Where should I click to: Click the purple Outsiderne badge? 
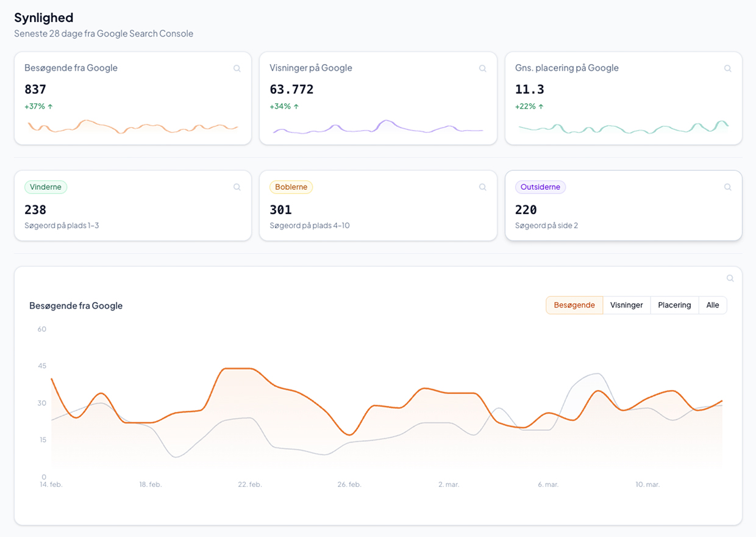point(540,187)
